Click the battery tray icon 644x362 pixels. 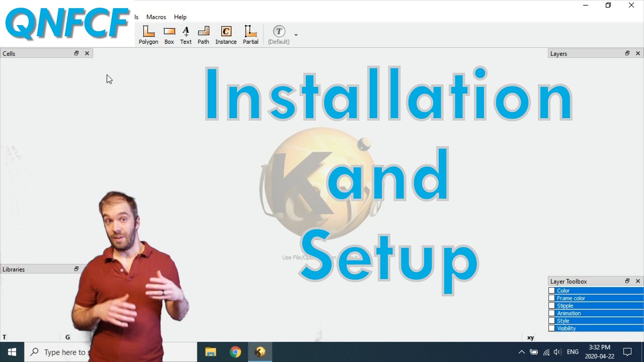point(534,352)
